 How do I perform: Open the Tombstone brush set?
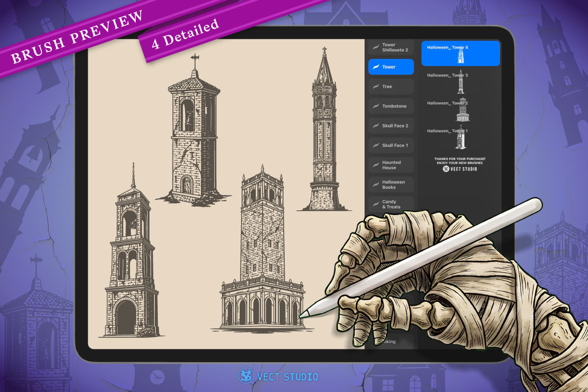(x=391, y=106)
